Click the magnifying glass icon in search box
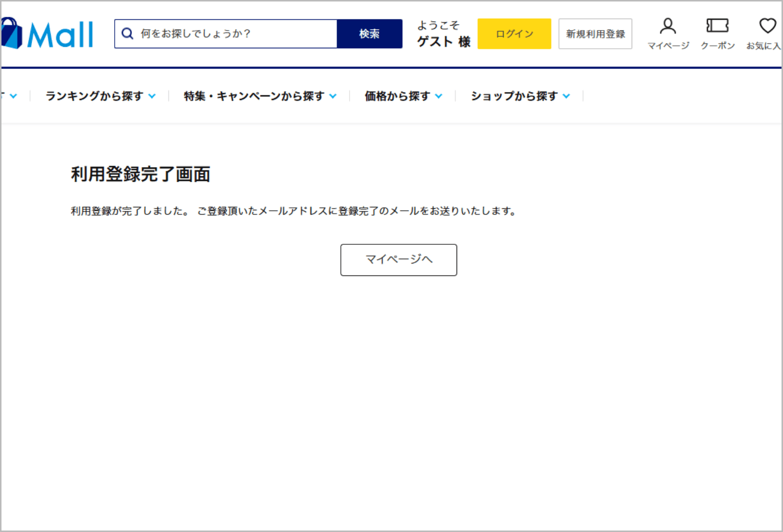783x532 pixels. (x=128, y=33)
